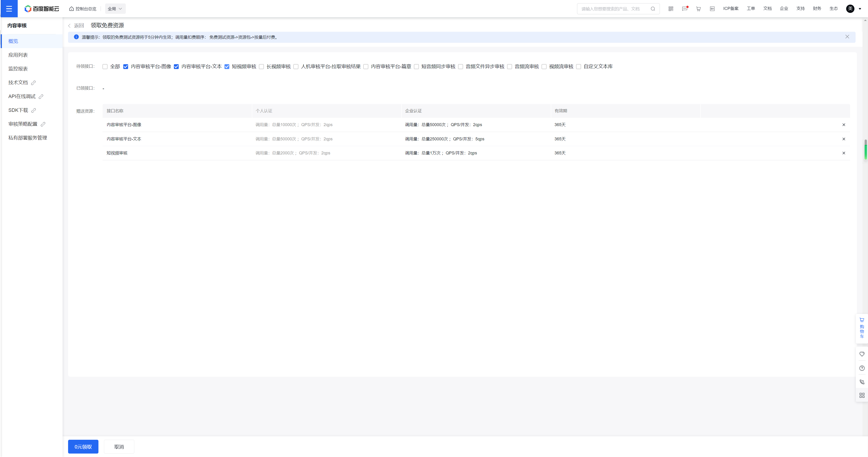Uncheck 内容审核平台-图像 checkbox
The height and width of the screenshot is (457, 868).
tap(126, 67)
